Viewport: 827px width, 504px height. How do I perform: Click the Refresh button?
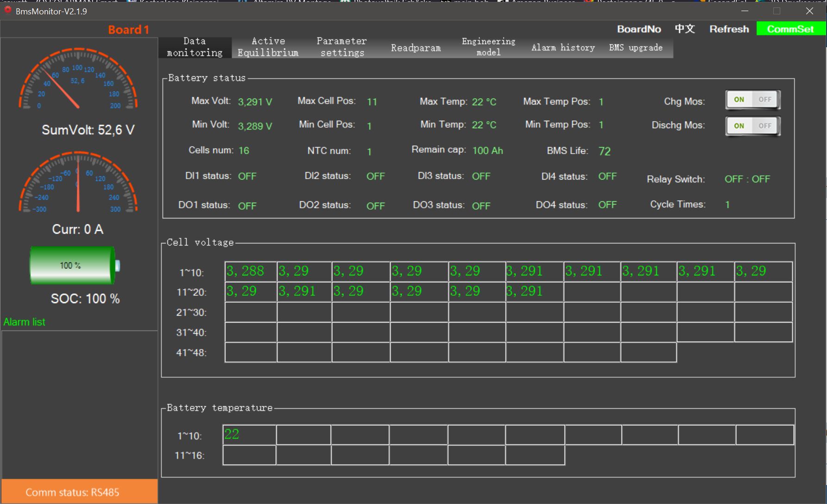(x=729, y=29)
